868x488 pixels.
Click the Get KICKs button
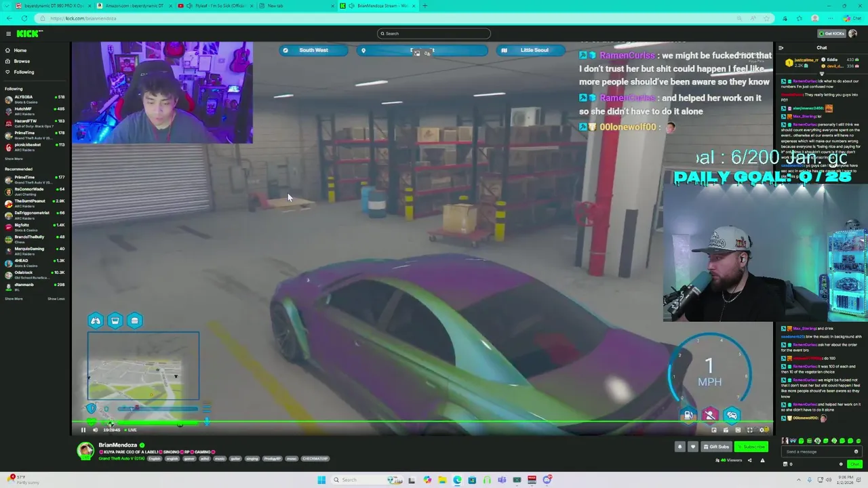830,33
